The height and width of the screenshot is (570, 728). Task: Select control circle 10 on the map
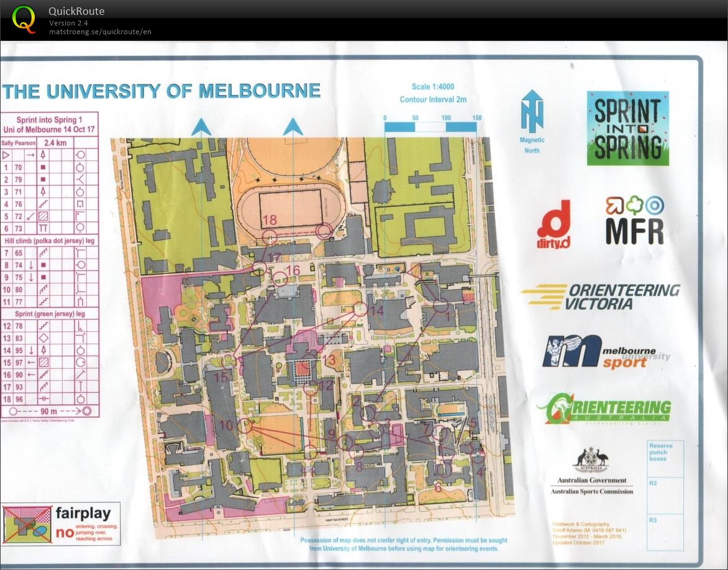tap(245, 426)
